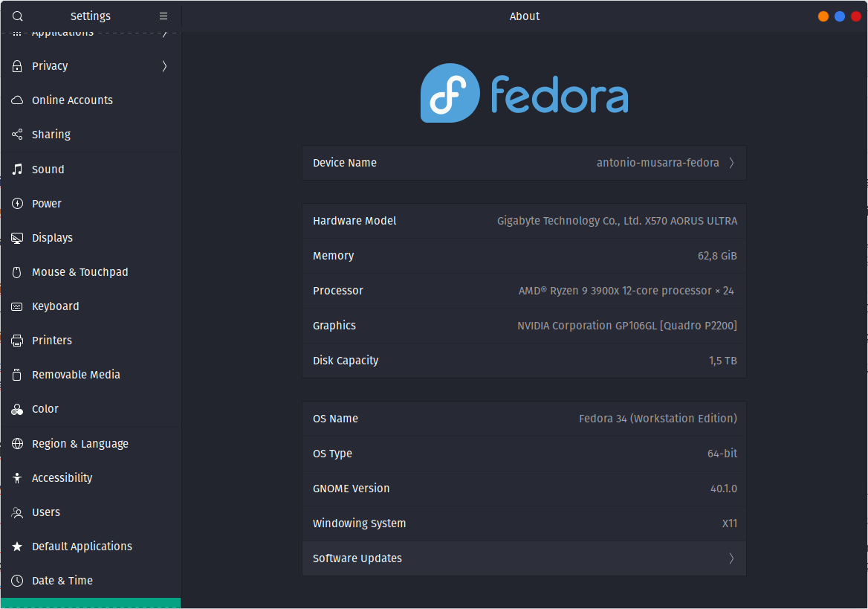
Task: Click the Color circles icon
Action: point(17,409)
